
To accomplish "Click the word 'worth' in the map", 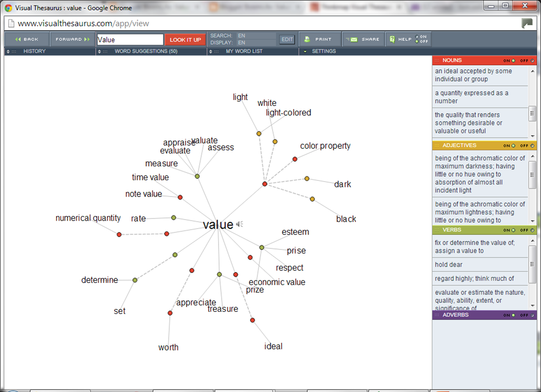I will point(168,347).
